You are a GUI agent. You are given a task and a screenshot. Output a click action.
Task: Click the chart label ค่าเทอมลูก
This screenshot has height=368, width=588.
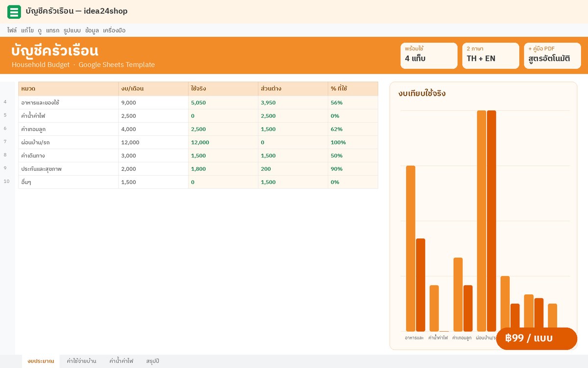click(462, 338)
